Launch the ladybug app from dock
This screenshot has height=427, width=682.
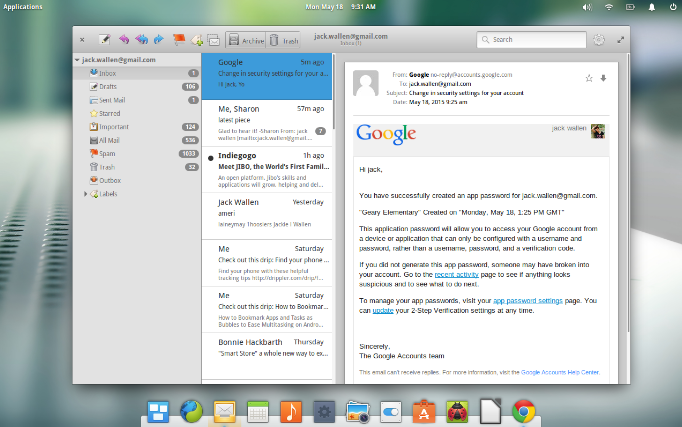tap(457, 411)
